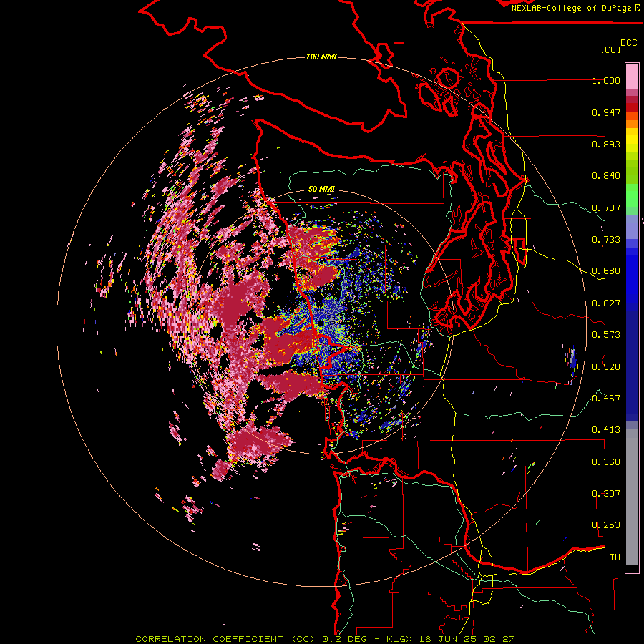The width and height of the screenshot is (644, 644).
Task: Click the 50 NMI range ring label
Action: tap(321, 189)
